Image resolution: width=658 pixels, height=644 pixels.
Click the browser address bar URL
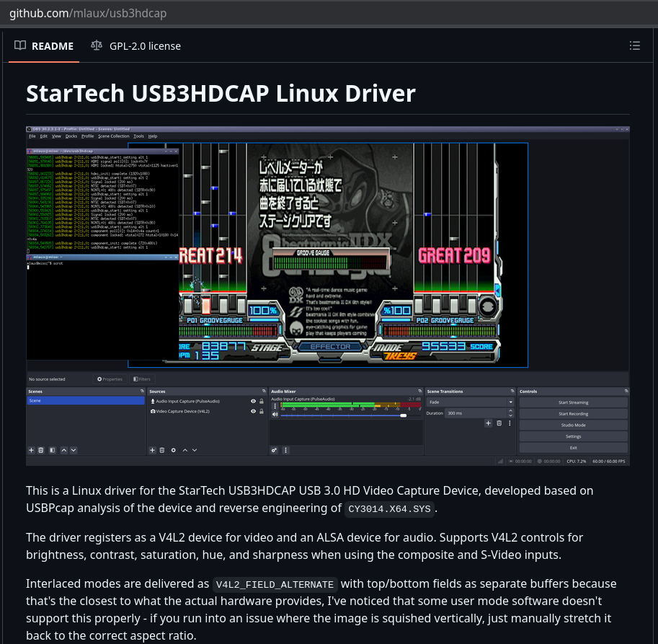click(88, 13)
